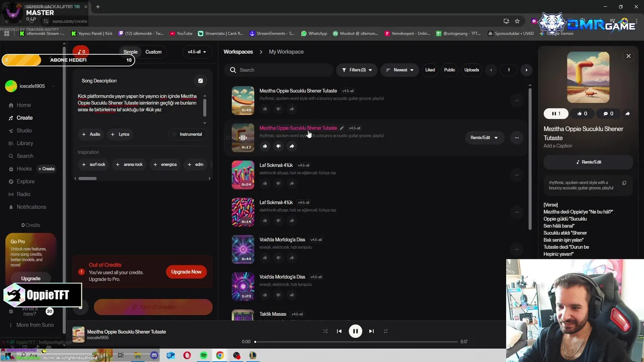Open the v4.5-all model dropdown
Screen dimensions: 644x362
pos(197,52)
